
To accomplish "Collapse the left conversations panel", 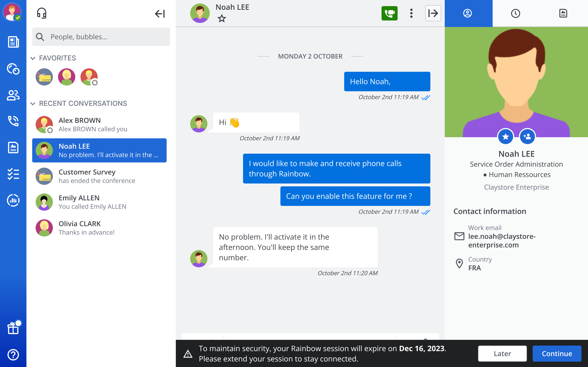I will [x=160, y=14].
